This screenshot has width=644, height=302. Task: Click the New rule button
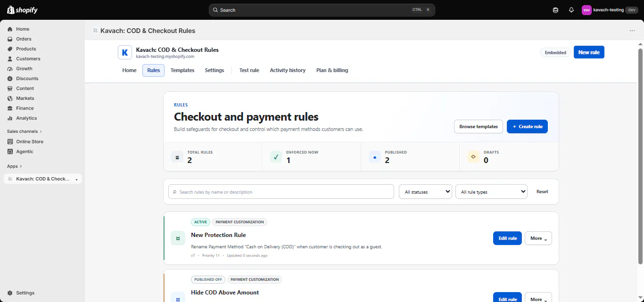coord(589,52)
